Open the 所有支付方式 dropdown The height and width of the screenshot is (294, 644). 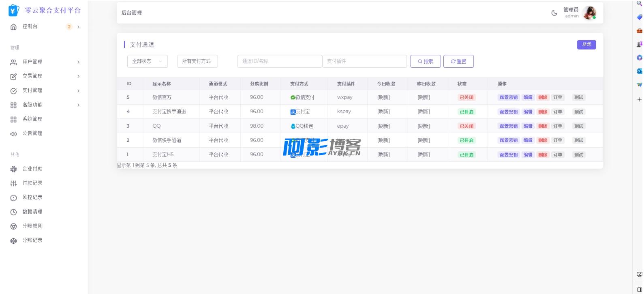(197, 61)
